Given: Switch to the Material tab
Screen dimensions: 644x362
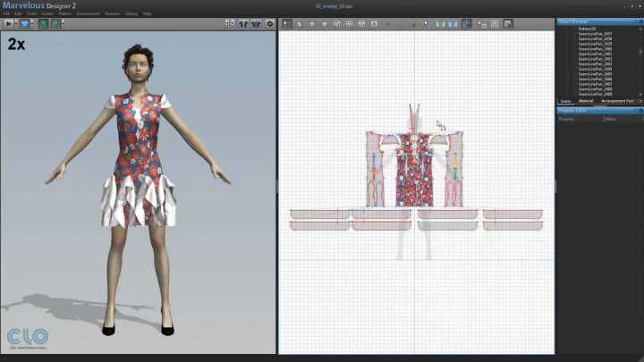Looking at the screenshot, I should [x=586, y=101].
